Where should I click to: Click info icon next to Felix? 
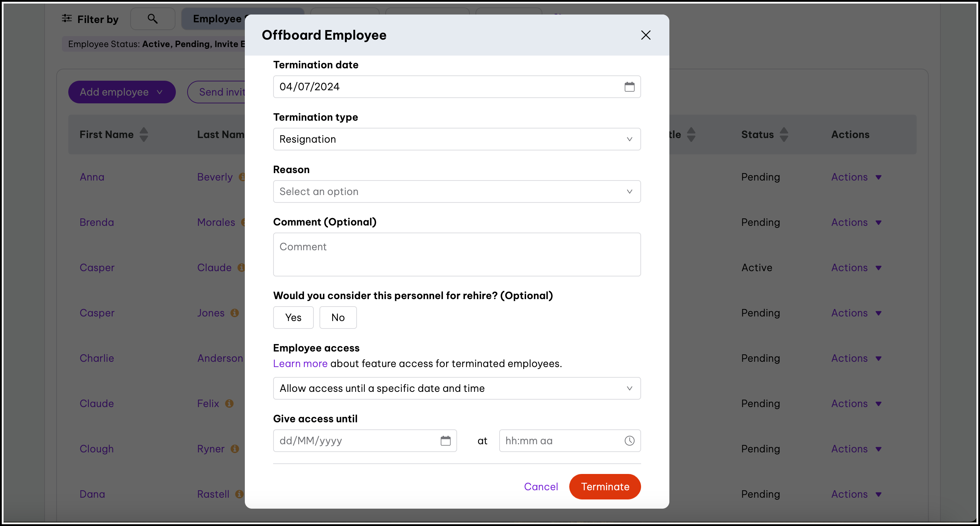pos(229,404)
